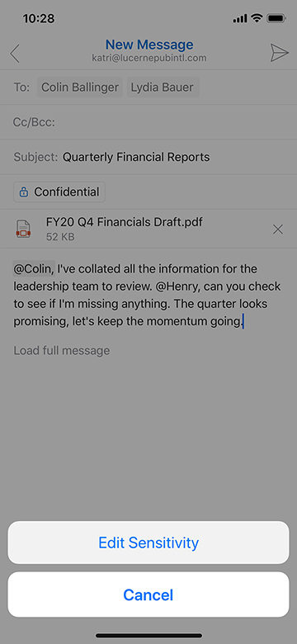Tap the back arrow icon

(x=15, y=54)
